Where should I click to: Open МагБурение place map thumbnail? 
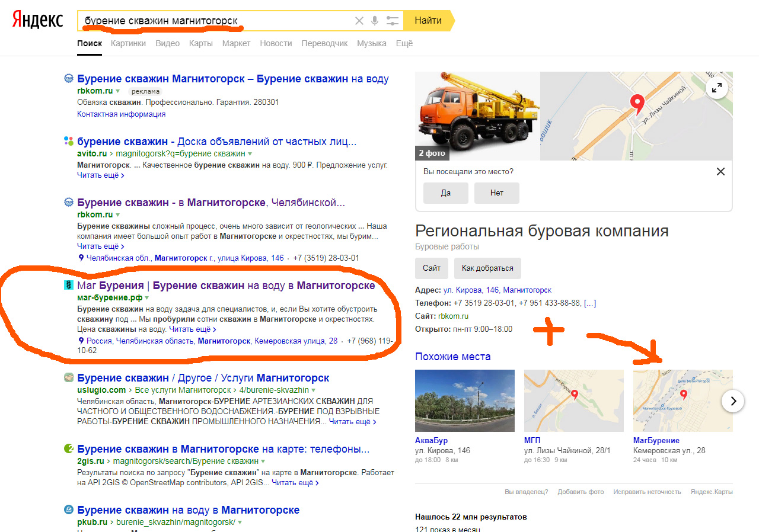tap(683, 401)
